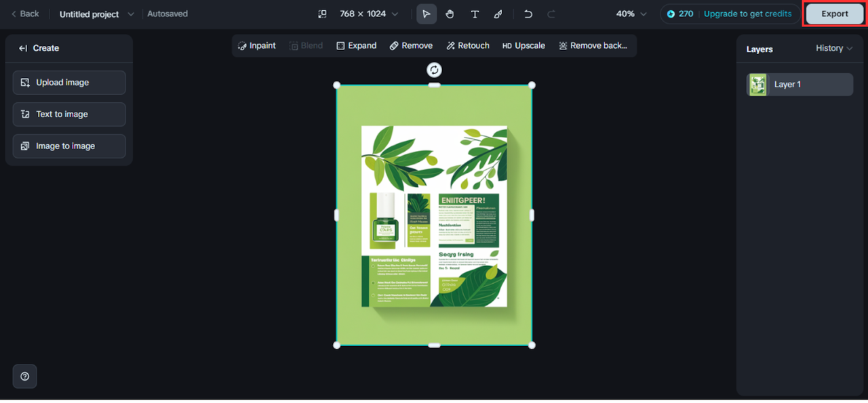868x403 pixels.
Task: Click the 270 credits counter
Action: tap(680, 14)
